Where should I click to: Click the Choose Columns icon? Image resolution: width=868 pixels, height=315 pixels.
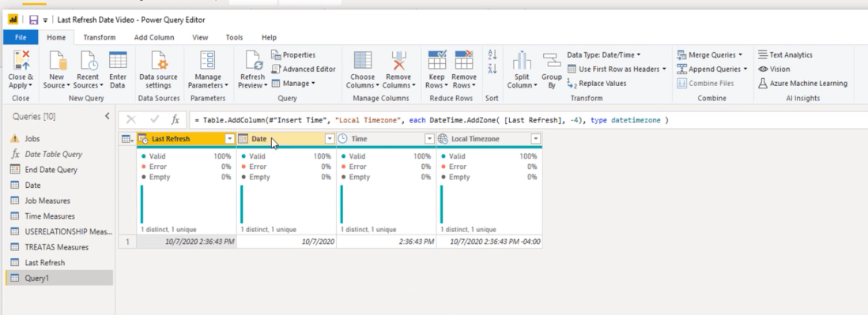point(363,61)
